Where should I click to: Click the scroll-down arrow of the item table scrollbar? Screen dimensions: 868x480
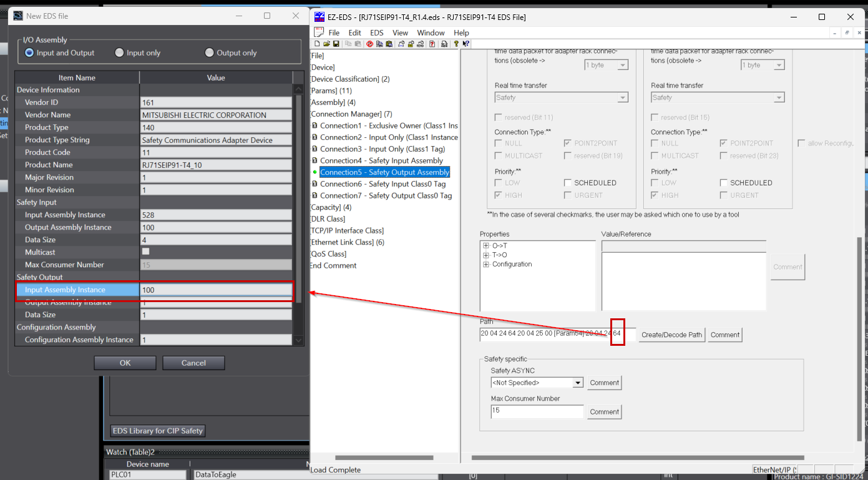click(298, 340)
